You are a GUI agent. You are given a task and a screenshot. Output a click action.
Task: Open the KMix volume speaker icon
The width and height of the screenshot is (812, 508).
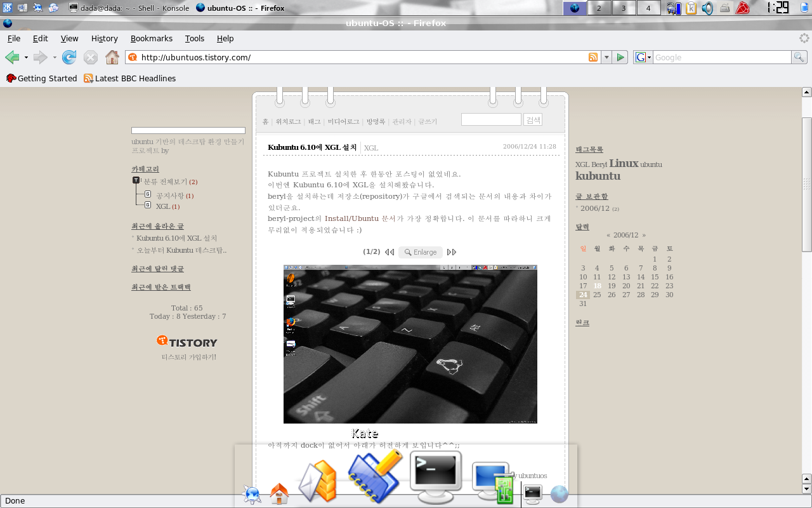pos(707,8)
